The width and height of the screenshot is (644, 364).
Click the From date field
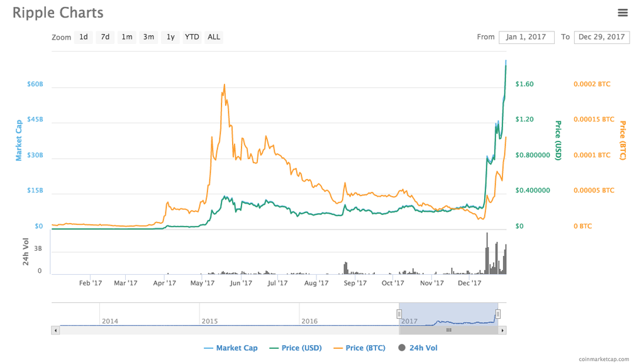pyautogui.click(x=526, y=37)
